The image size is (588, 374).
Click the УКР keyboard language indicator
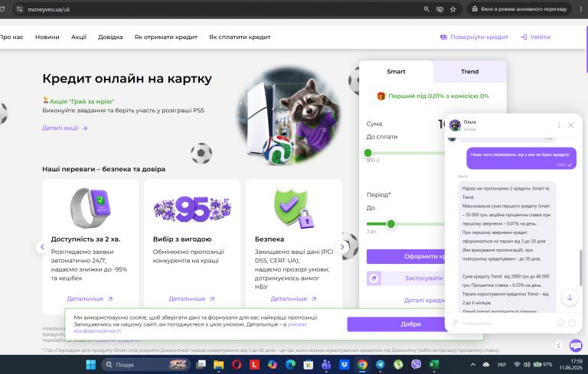point(501,365)
